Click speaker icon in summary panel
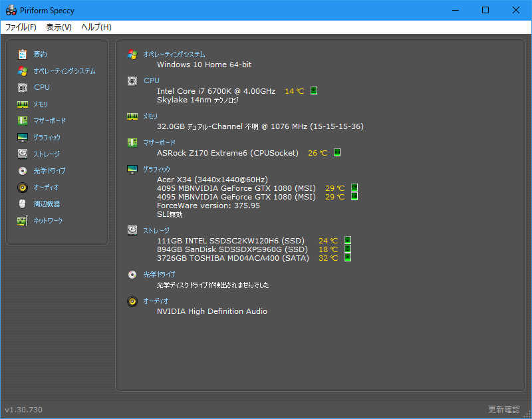532x419 pixels. tap(132, 301)
